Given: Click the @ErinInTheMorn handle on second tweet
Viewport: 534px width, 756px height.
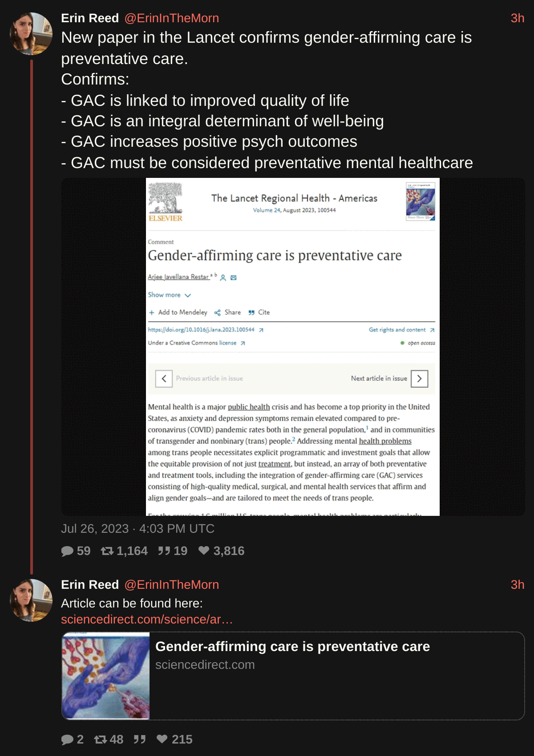Looking at the screenshot, I should click(172, 585).
